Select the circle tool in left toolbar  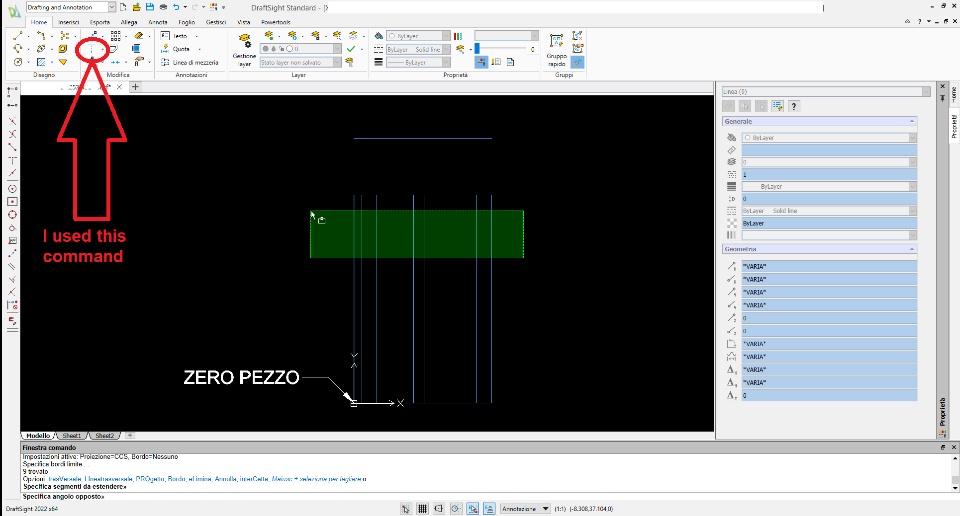12,189
